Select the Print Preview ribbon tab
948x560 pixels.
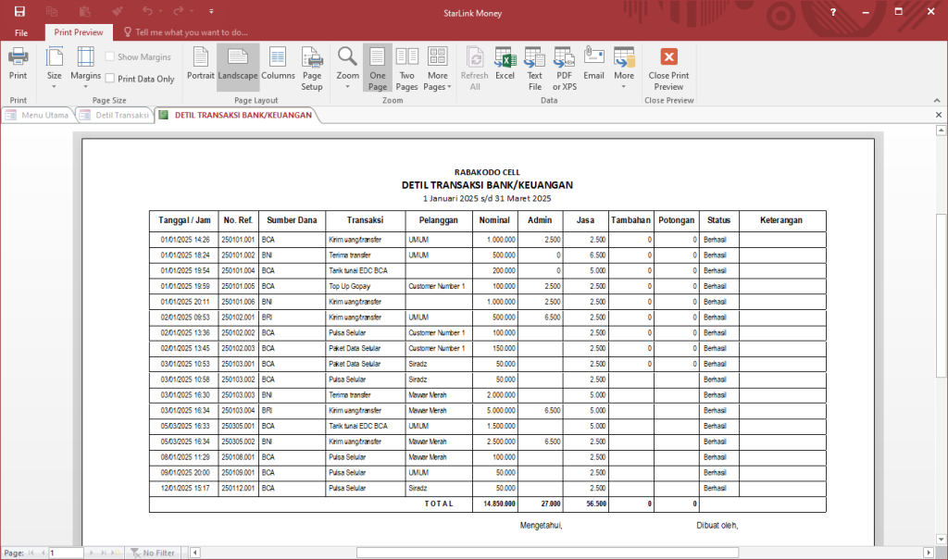(x=79, y=32)
